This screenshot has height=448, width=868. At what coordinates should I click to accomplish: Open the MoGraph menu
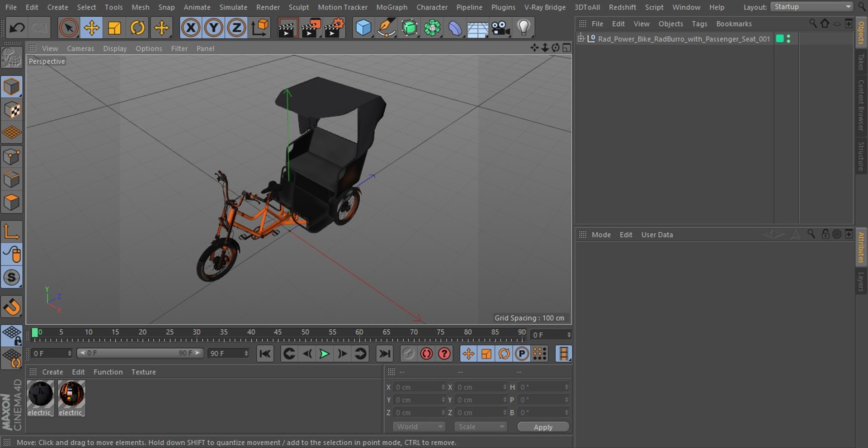click(x=392, y=7)
